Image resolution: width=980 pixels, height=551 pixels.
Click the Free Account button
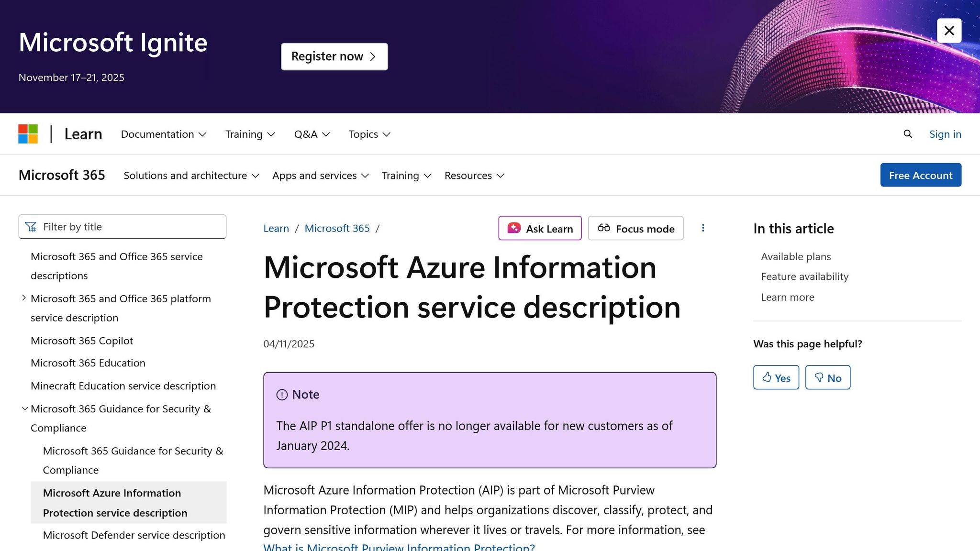pos(920,175)
